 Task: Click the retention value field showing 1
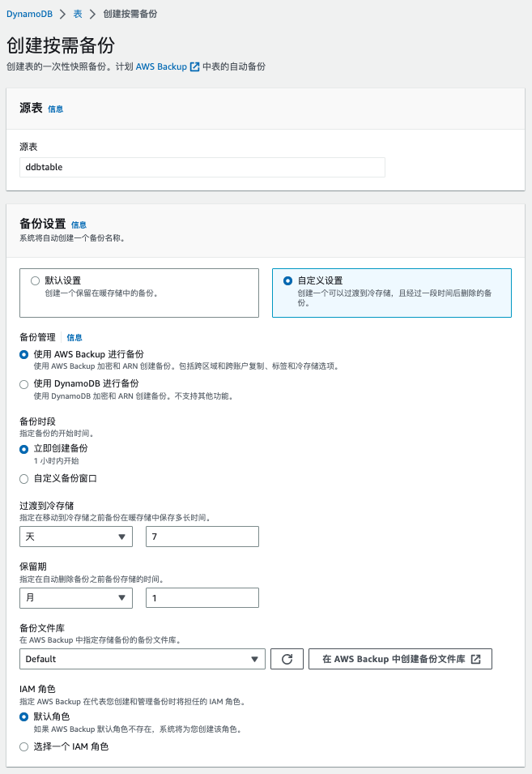[x=202, y=598]
